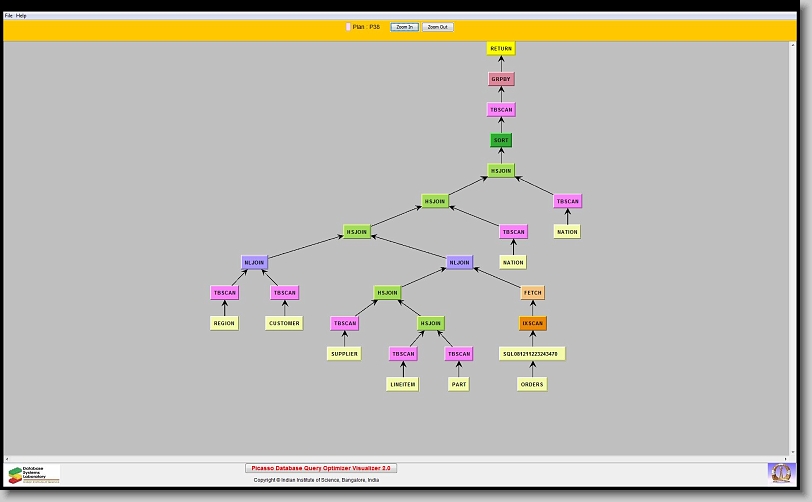Click the orange IXSCAN node

point(533,324)
